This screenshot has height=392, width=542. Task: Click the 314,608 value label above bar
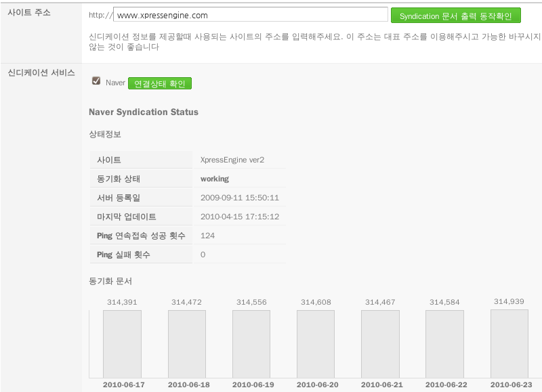tap(316, 302)
